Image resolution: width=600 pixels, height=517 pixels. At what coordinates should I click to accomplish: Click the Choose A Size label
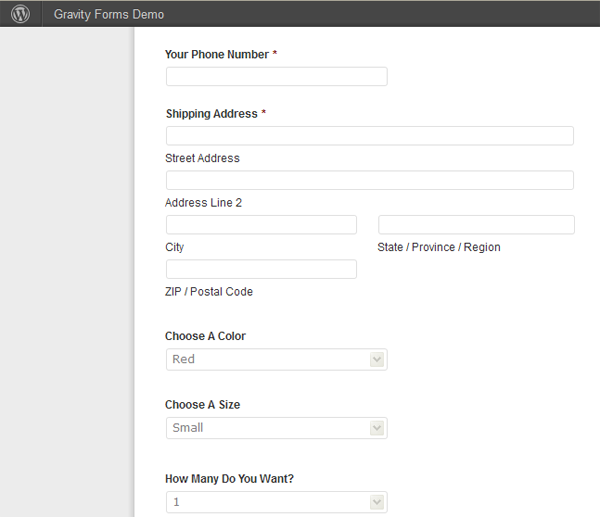point(202,405)
